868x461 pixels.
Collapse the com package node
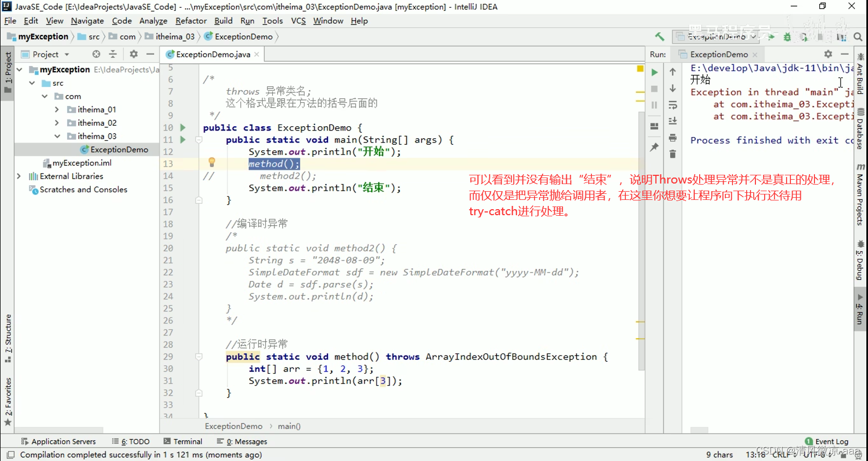(44, 96)
